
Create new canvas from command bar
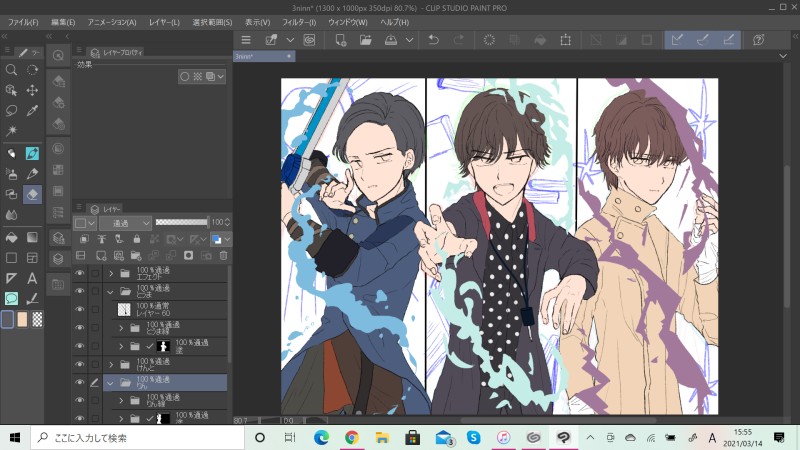pos(341,40)
